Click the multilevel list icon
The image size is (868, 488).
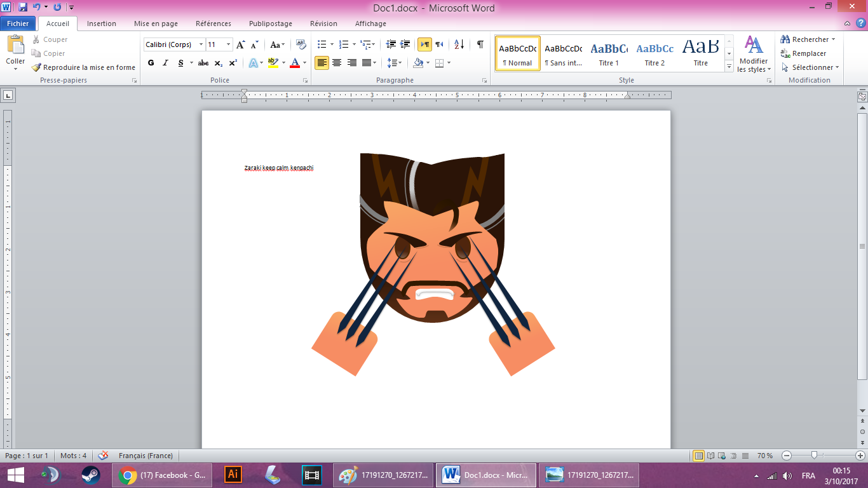[365, 44]
